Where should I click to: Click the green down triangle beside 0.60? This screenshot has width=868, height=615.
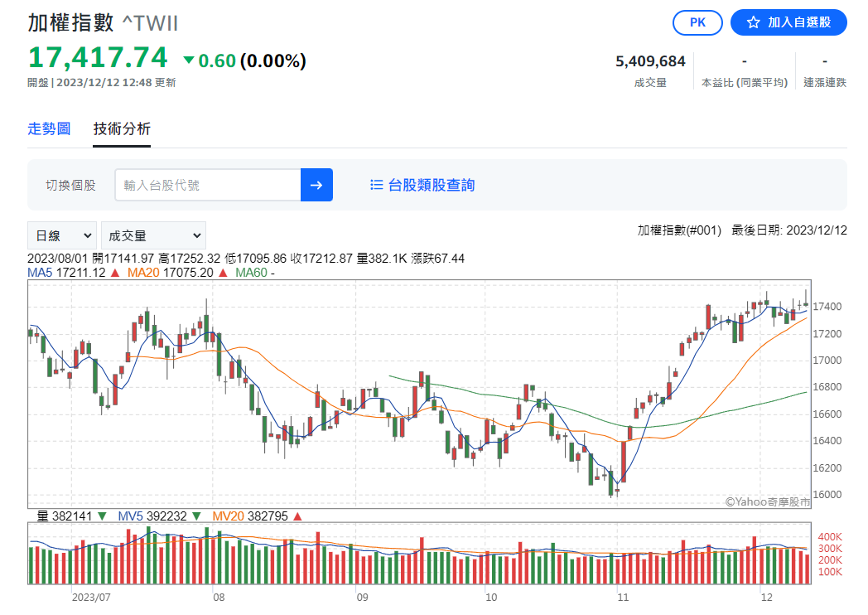189,60
